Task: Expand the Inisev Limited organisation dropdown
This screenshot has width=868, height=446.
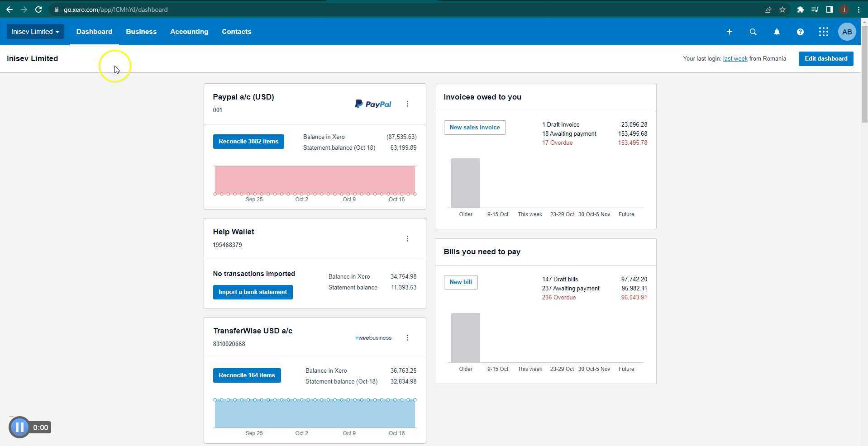Action: pos(35,32)
